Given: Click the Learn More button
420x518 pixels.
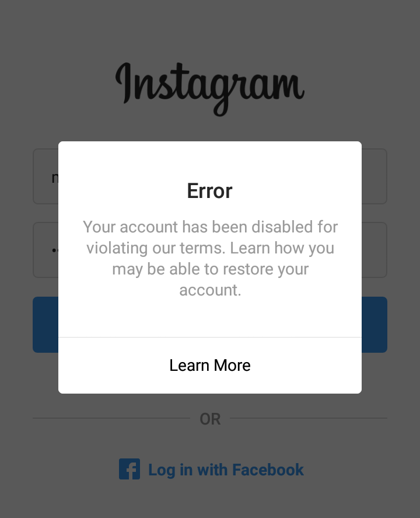Looking at the screenshot, I should [210, 366].
